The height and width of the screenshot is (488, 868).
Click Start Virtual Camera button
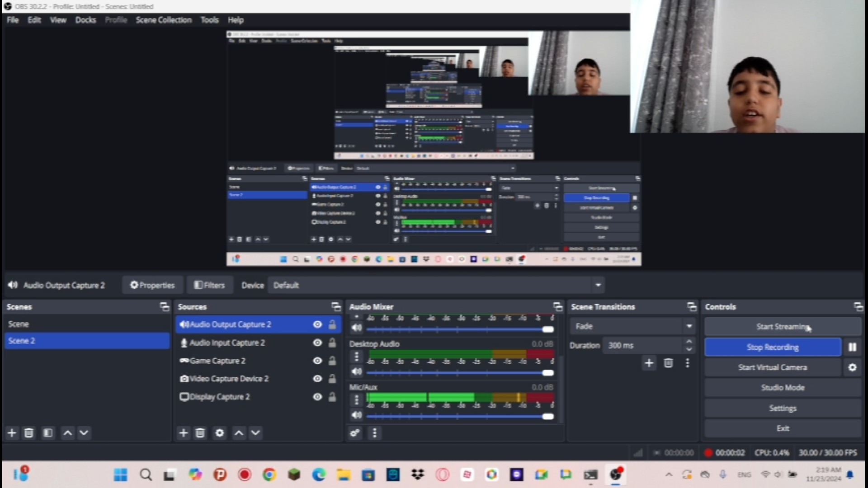[x=773, y=367]
